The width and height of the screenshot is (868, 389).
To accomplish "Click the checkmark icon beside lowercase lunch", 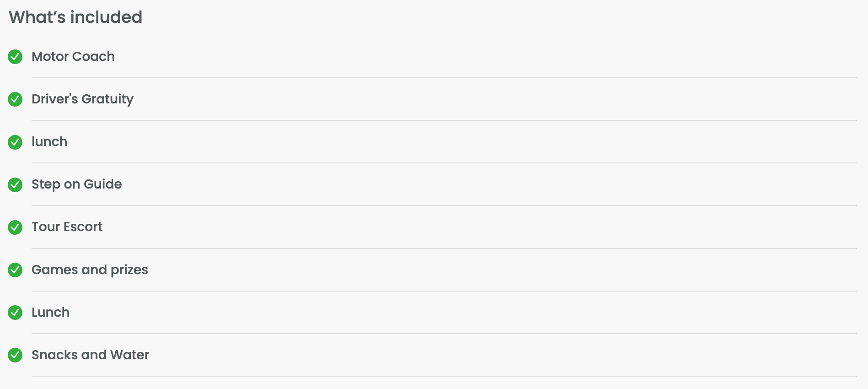I will tap(15, 142).
